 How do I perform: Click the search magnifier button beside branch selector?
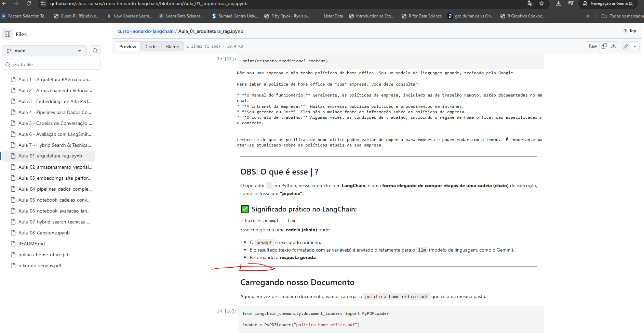tap(95, 51)
